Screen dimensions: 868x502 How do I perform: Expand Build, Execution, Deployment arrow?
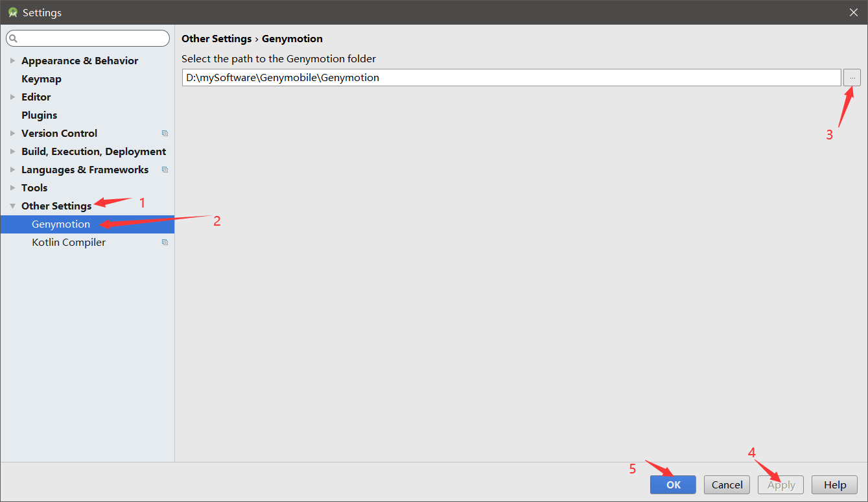[12, 151]
